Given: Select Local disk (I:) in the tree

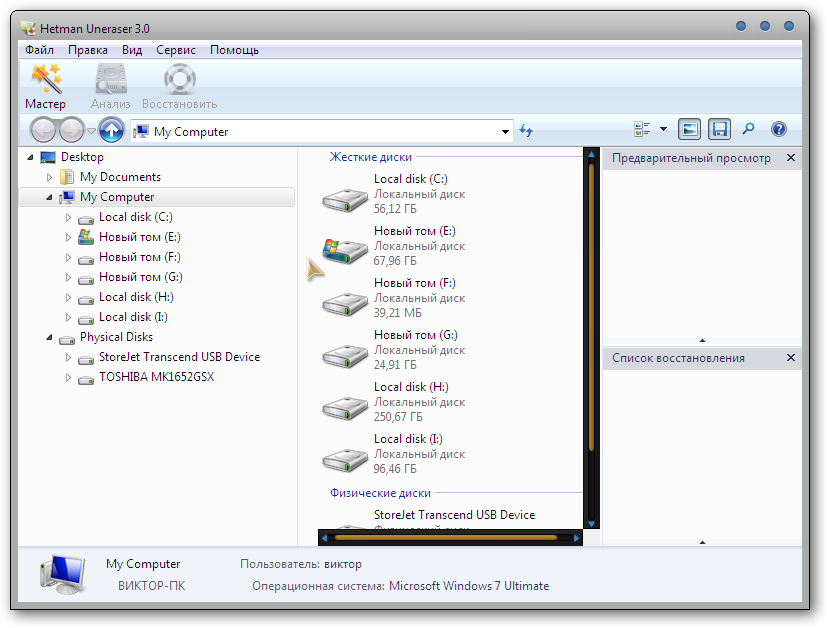Looking at the screenshot, I should pyautogui.click(x=133, y=317).
